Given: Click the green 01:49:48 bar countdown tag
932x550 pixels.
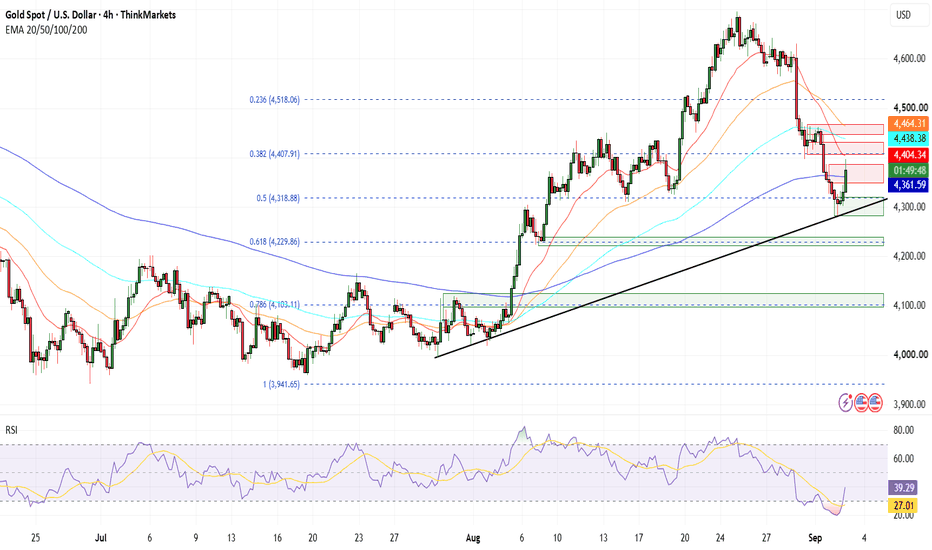Looking at the screenshot, I should point(908,171).
